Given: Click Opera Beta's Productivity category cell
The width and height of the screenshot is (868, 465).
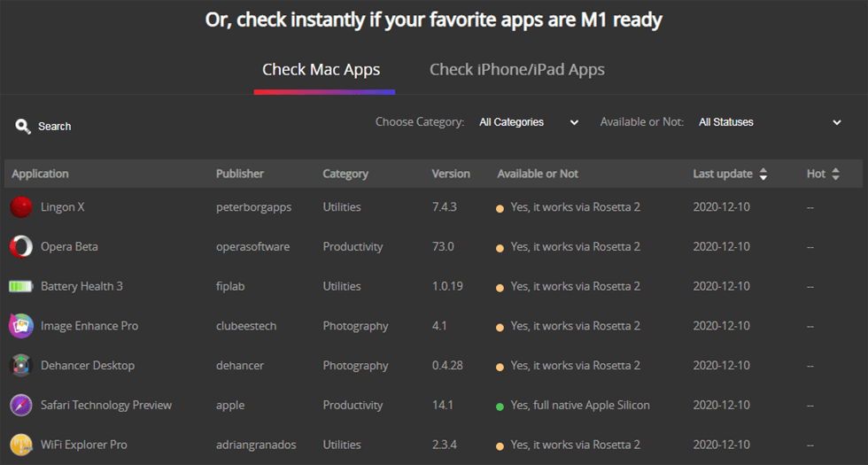Looking at the screenshot, I should pyautogui.click(x=353, y=247).
